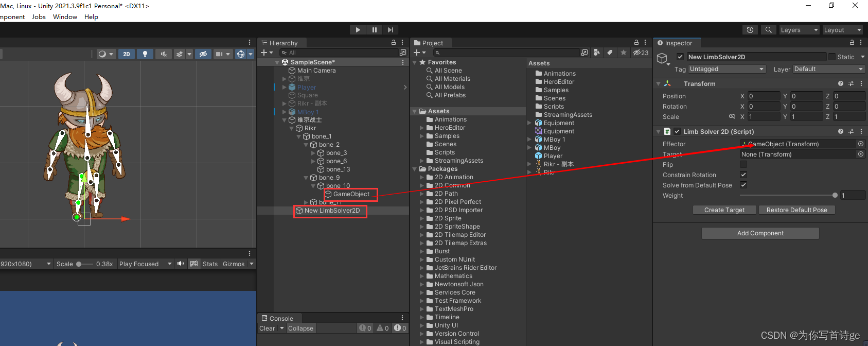Toggle the 2D scene view mode
Image resolution: width=868 pixels, height=346 pixels.
point(127,54)
